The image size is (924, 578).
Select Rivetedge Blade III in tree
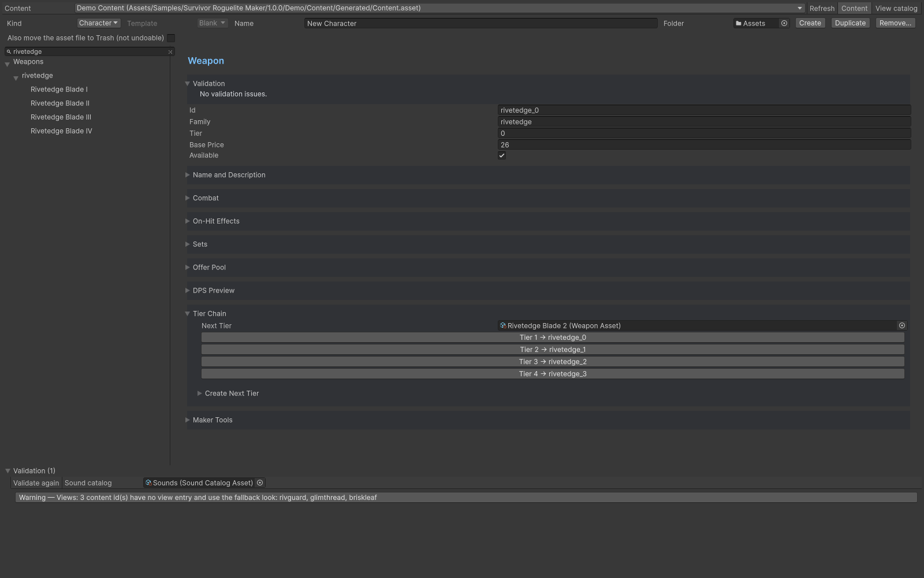61,117
